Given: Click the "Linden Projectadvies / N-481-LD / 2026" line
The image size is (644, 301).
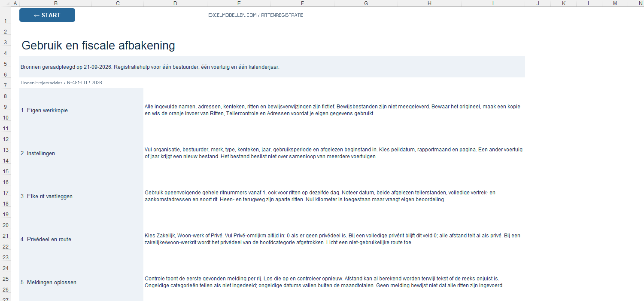Looking at the screenshot, I should pyautogui.click(x=61, y=83).
